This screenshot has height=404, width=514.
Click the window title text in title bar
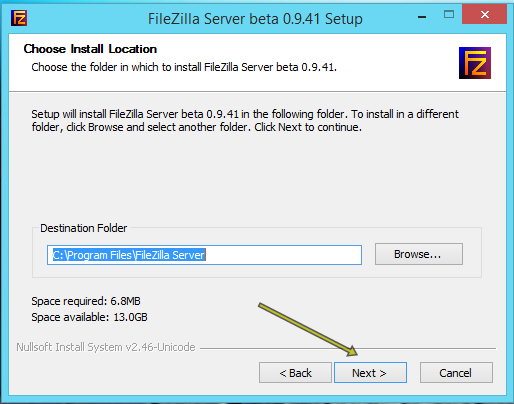point(255,19)
